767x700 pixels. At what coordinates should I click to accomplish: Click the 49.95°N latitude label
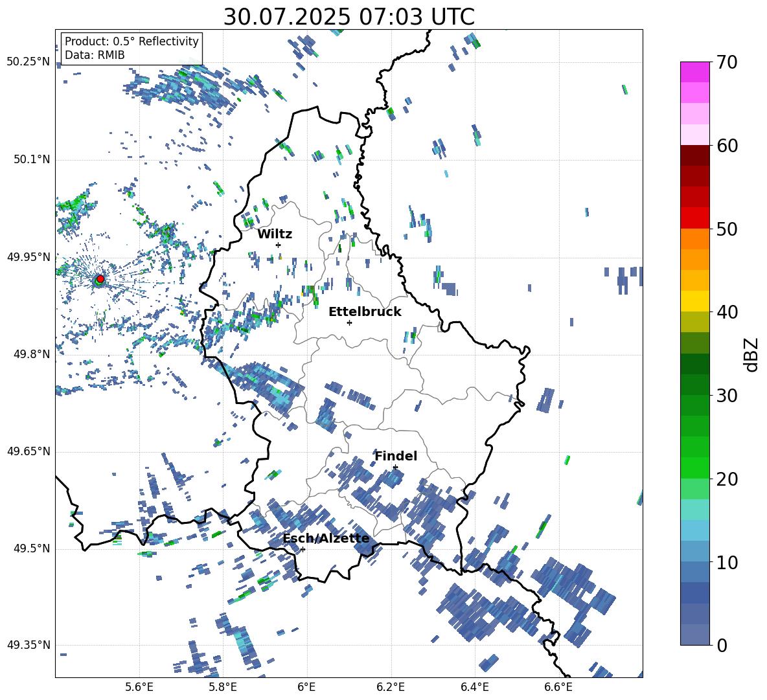tap(29, 257)
